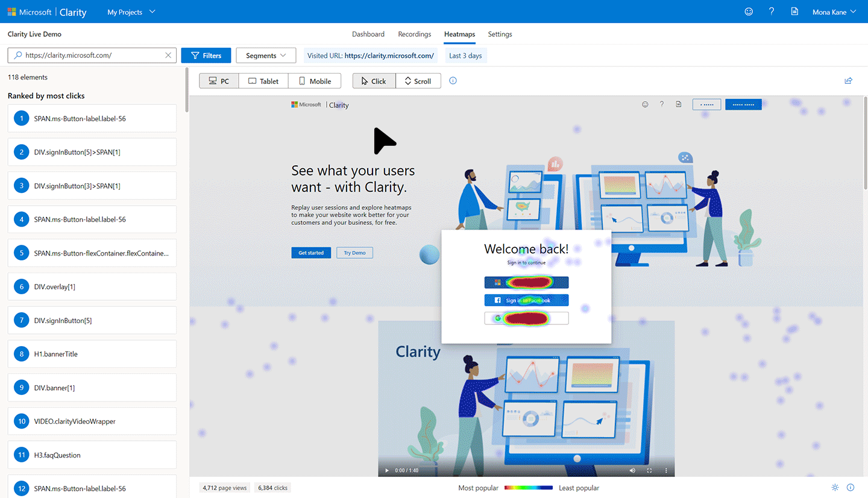Click the info icon at bottom right
The width and height of the screenshot is (868, 498).
click(x=851, y=487)
